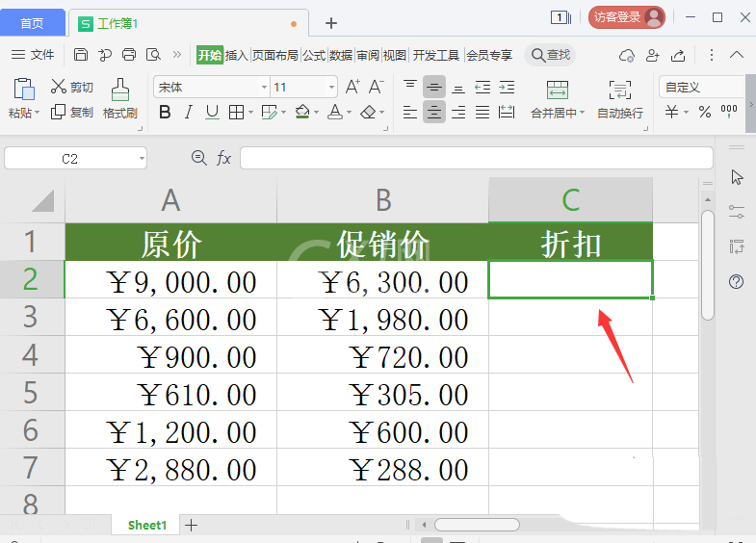
Task: Align text left
Action: click(x=410, y=113)
